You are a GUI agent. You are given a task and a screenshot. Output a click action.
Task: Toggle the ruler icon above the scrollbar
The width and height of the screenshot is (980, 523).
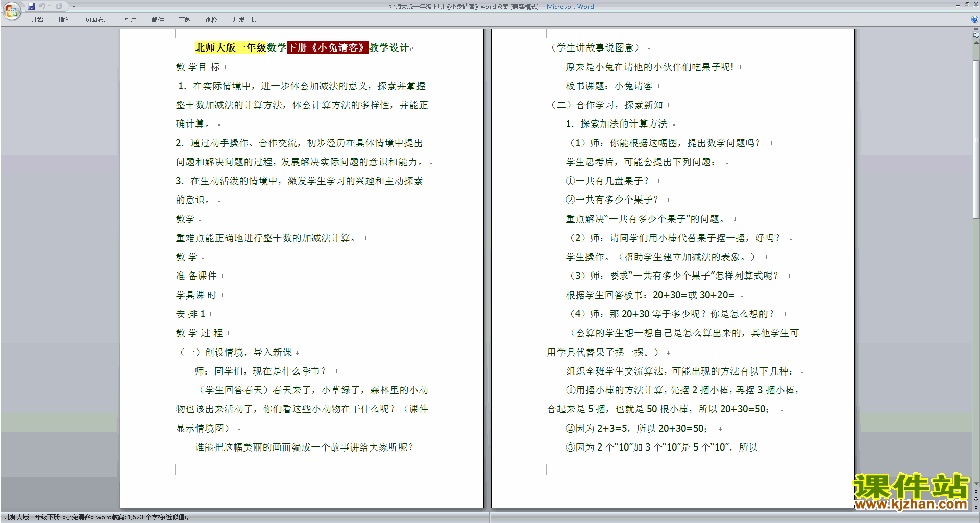pyautogui.click(x=976, y=35)
